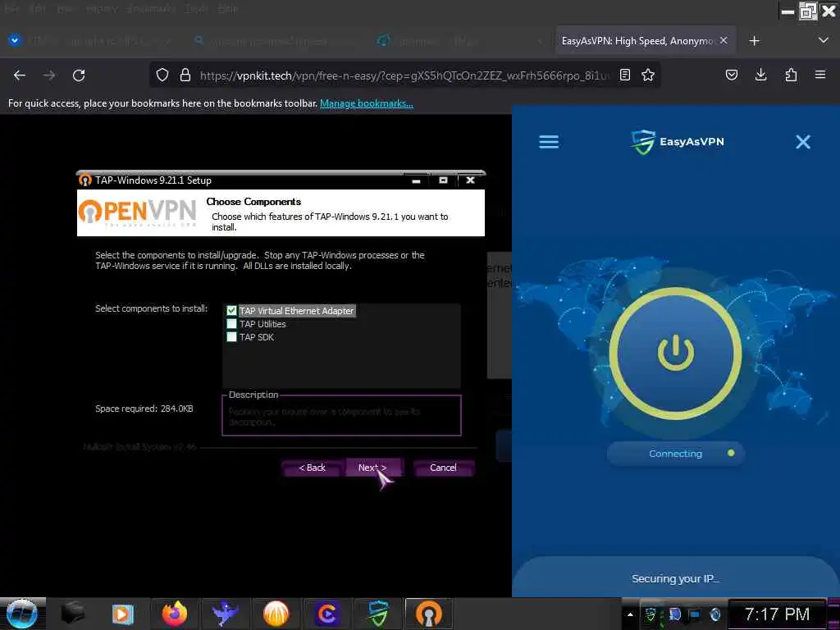
Task: Open the Firefox downloads panel
Action: coord(760,75)
